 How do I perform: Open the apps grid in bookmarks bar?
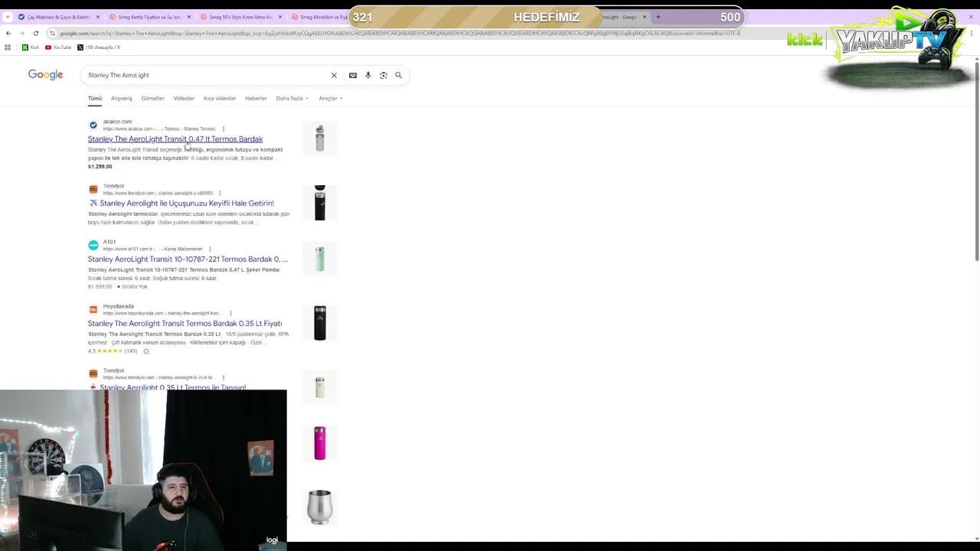pyautogui.click(x=8, y=47)
